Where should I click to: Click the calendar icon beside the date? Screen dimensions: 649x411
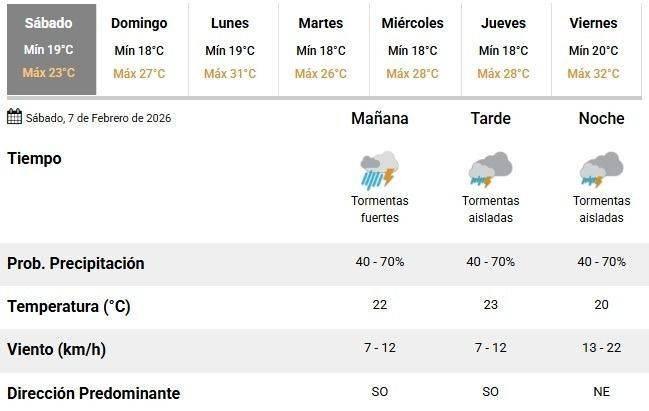click(x=14, y=117)
